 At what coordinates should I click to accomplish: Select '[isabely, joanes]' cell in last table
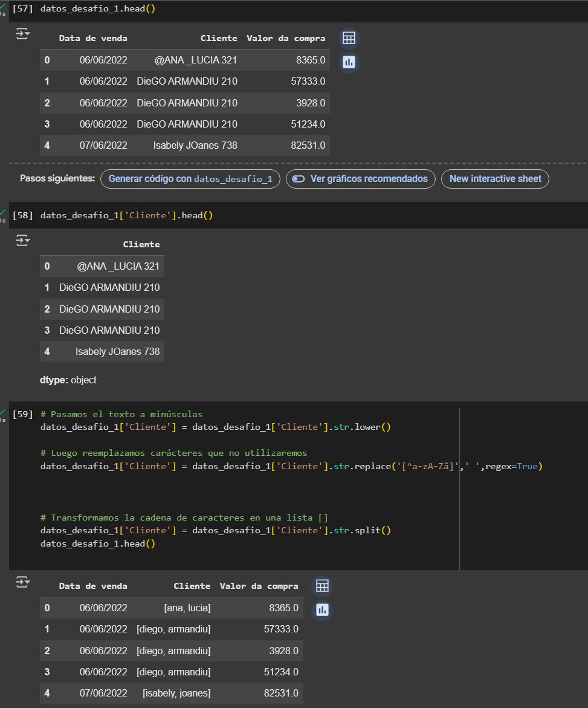pos(176,693)
